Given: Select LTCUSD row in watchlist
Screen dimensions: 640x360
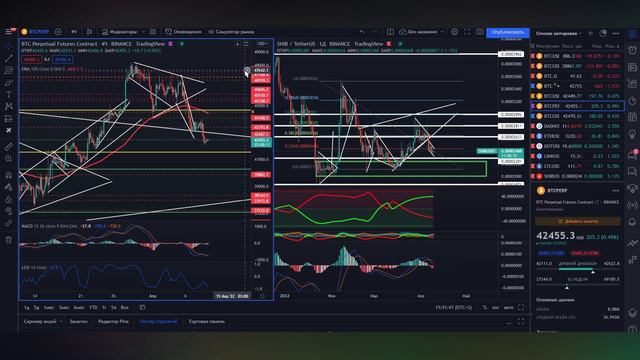Looking at the screenshot, I should [x=577, y=166].
